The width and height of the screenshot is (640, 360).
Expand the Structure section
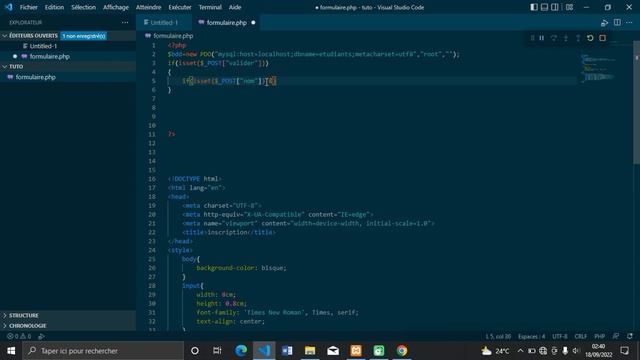(68, 316)
